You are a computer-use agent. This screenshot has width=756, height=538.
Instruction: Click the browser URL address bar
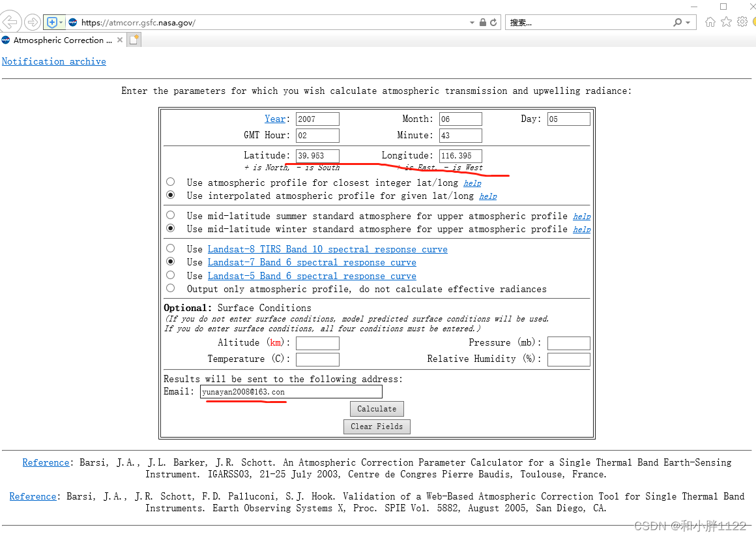[272, 23]
